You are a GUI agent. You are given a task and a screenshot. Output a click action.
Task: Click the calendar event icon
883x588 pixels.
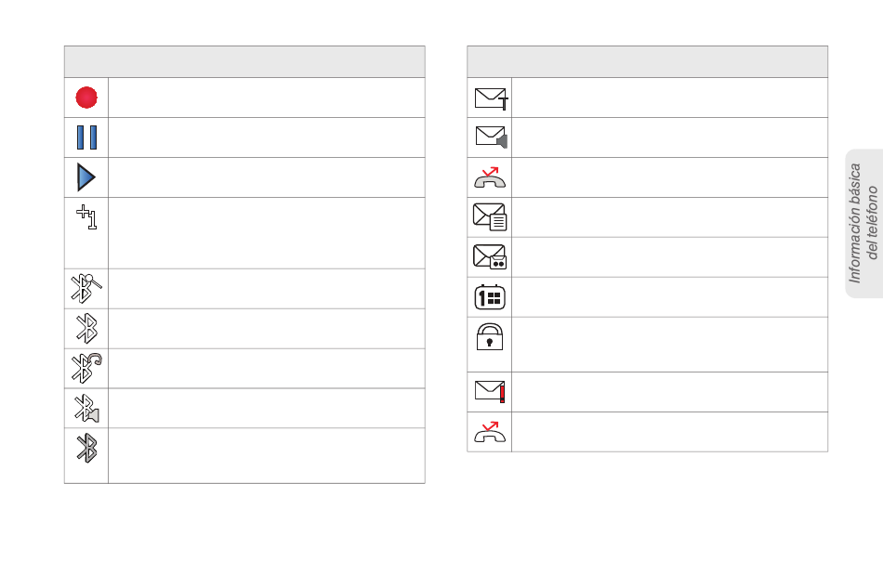(x=490, y=297)
